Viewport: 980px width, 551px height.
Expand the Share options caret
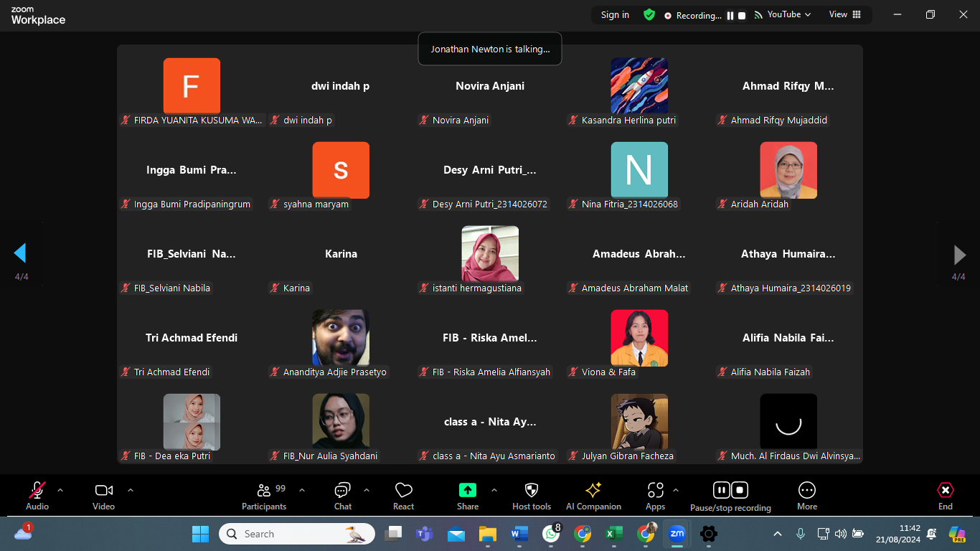494,491
